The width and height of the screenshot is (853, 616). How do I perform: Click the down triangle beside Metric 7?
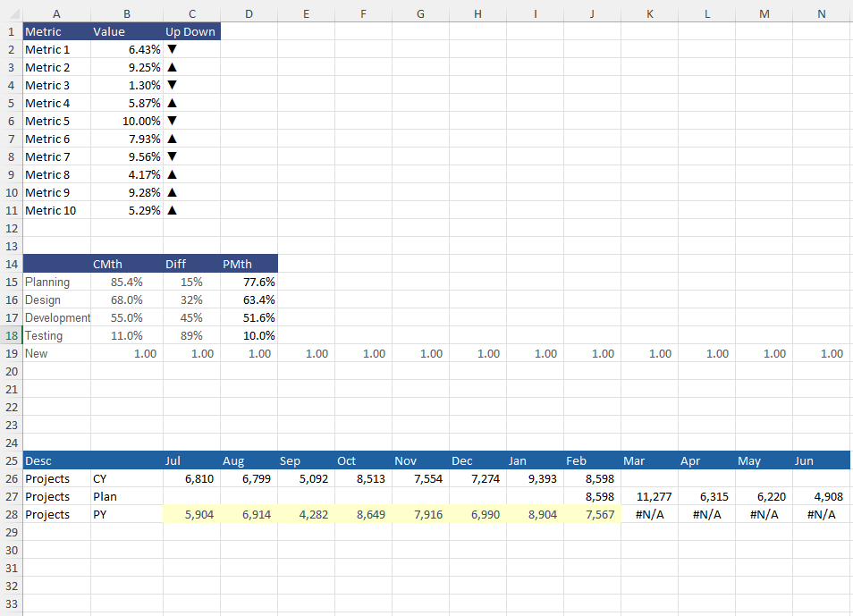171,156
